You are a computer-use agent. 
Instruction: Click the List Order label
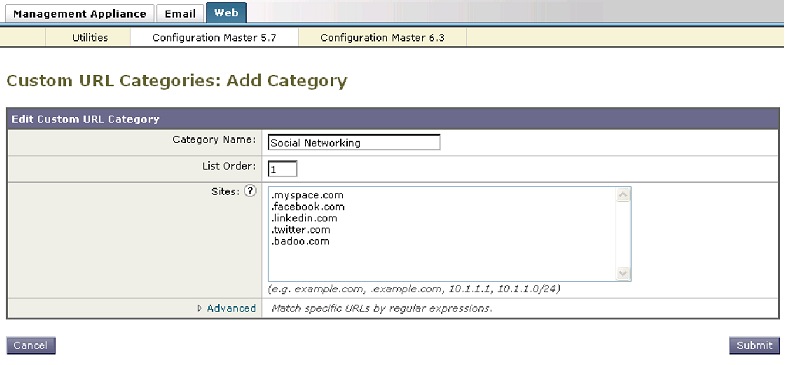(229, 166)
